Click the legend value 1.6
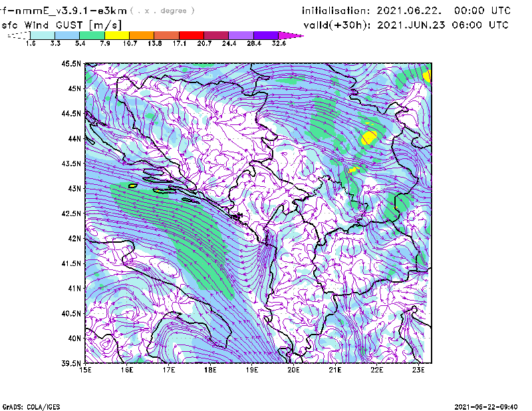The height and width of the screenshot is (411, 532). point(31,43)
